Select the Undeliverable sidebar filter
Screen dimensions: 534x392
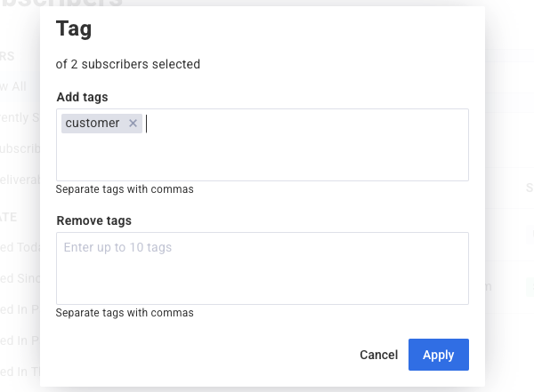20,179
